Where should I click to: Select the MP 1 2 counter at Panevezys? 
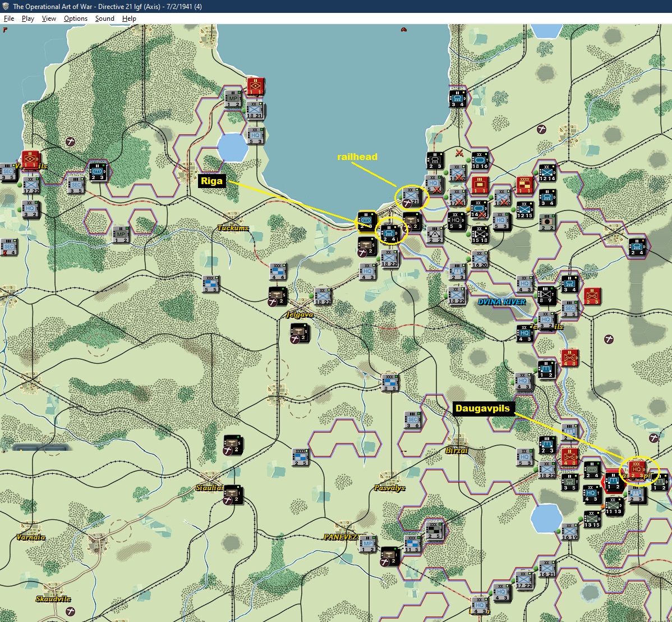[368, 544]
